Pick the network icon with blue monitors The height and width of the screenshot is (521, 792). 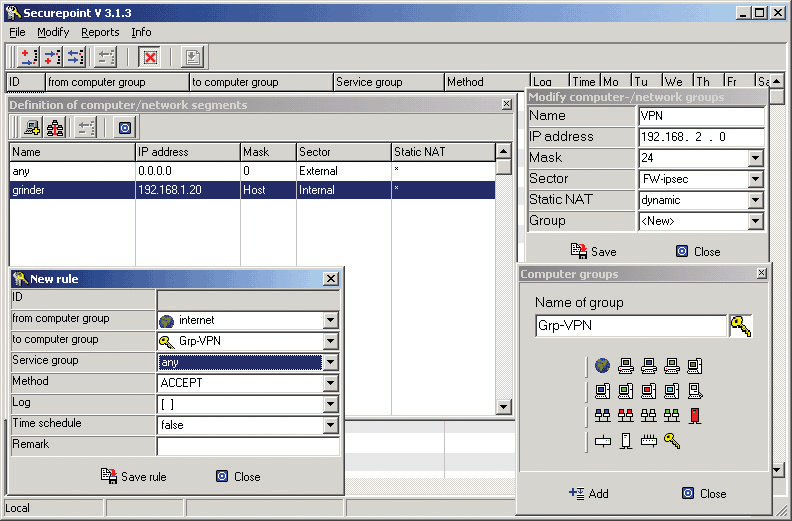603,415
